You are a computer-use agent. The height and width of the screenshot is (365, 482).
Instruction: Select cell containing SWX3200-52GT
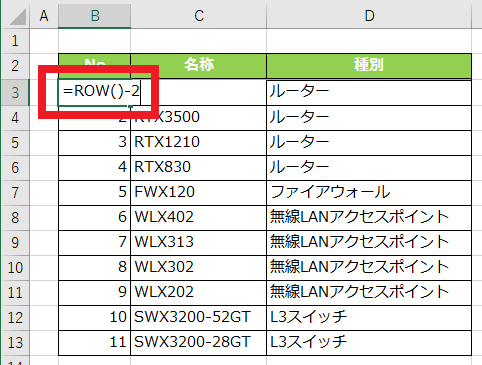point(199,318)
